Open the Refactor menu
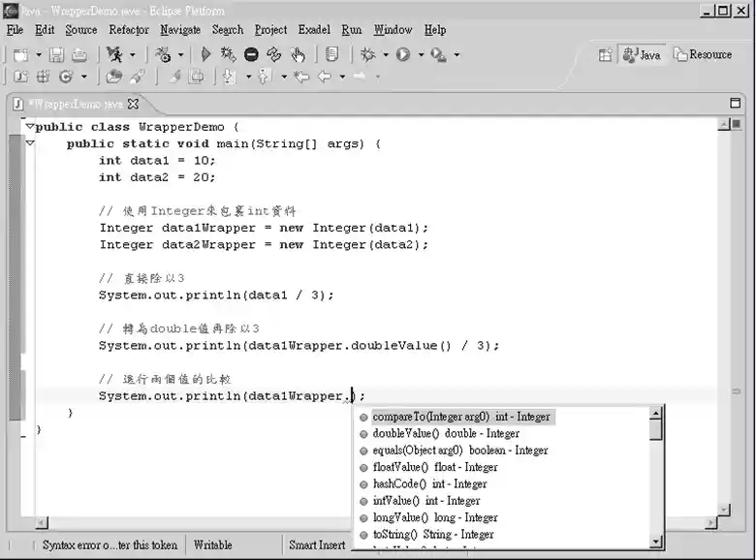Screen dimensions: 756x560 point(129,30)
